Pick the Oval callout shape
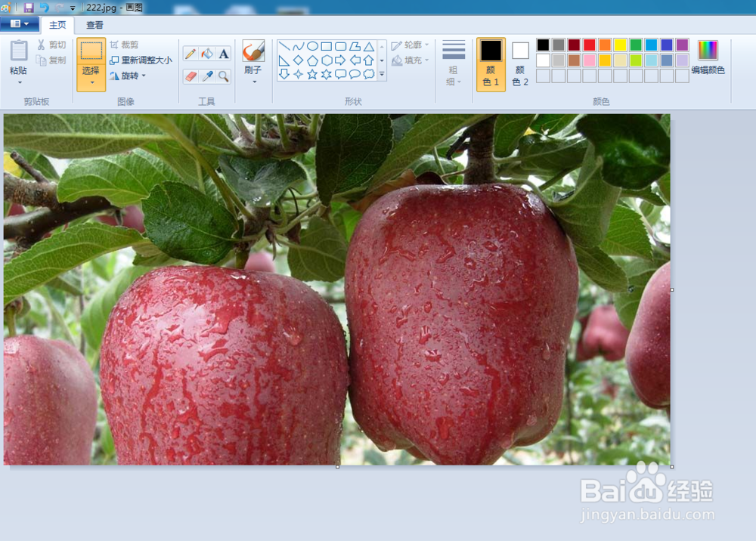756x541 pixels. click(x=355, y=74)
